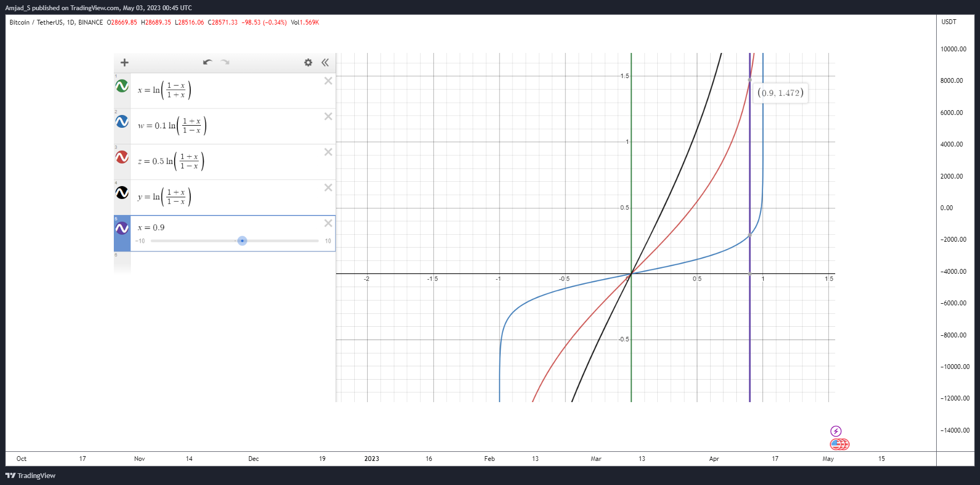Edit the w = 0.1 ln expression
This screenshot has width=980, height=485.
[172, 126]
